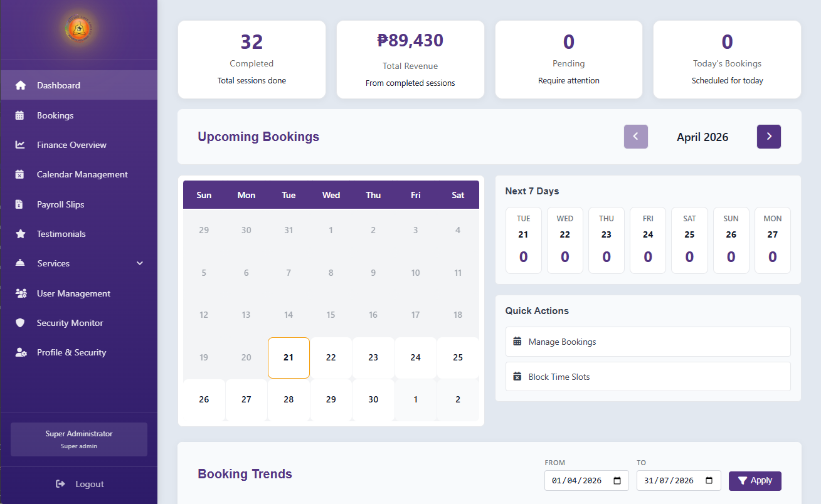
Task: Click the Block Time Slots quick action
Action: click(648, 377)
